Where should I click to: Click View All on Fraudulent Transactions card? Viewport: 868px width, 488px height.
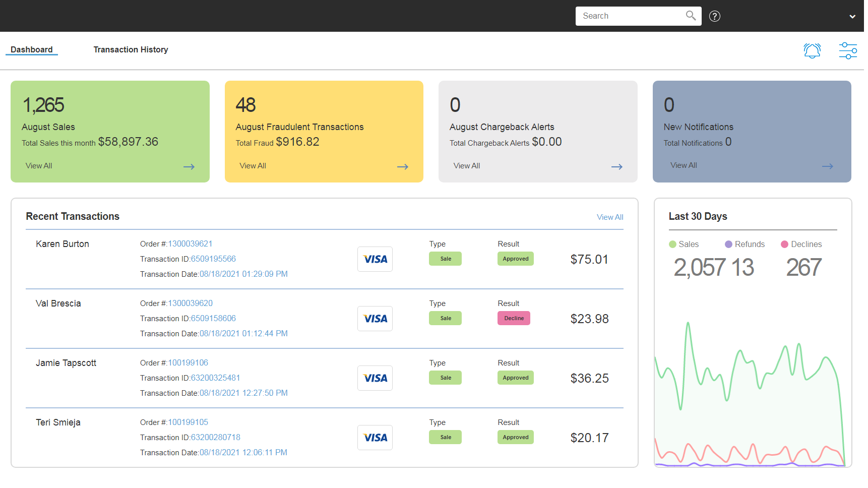coord(253,166)
